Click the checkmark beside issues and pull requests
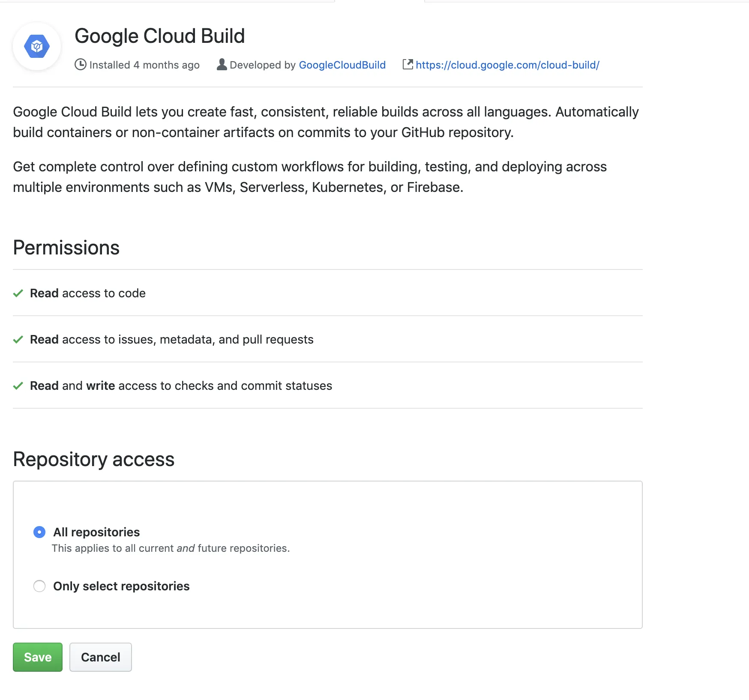This screenshot has height=700, width=749. click(x=18, y=340)
